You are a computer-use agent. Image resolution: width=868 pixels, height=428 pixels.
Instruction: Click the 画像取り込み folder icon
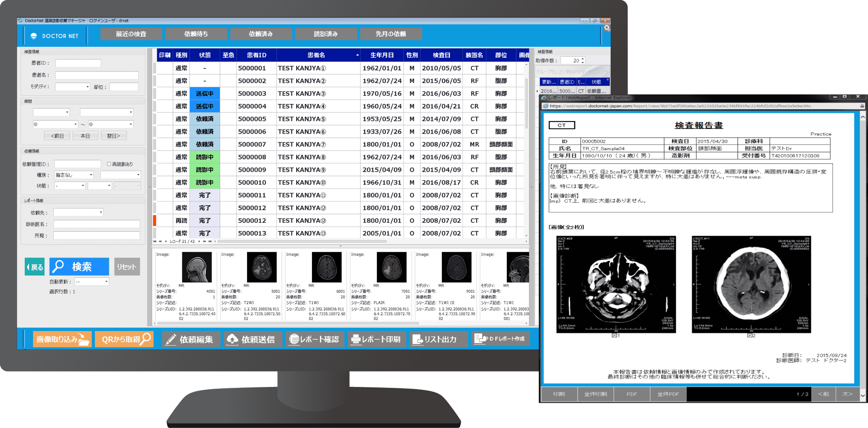tap(84, 340)
